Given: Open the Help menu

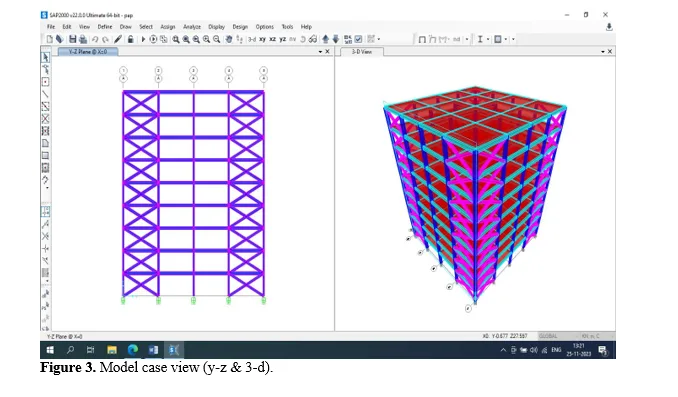Looking at the screenshot, I should pos(306,27).
